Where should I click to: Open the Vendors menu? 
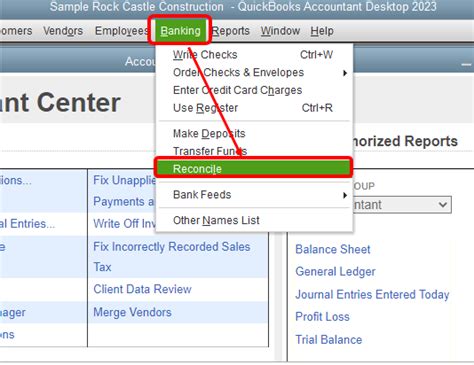click(x=63, y=31)
